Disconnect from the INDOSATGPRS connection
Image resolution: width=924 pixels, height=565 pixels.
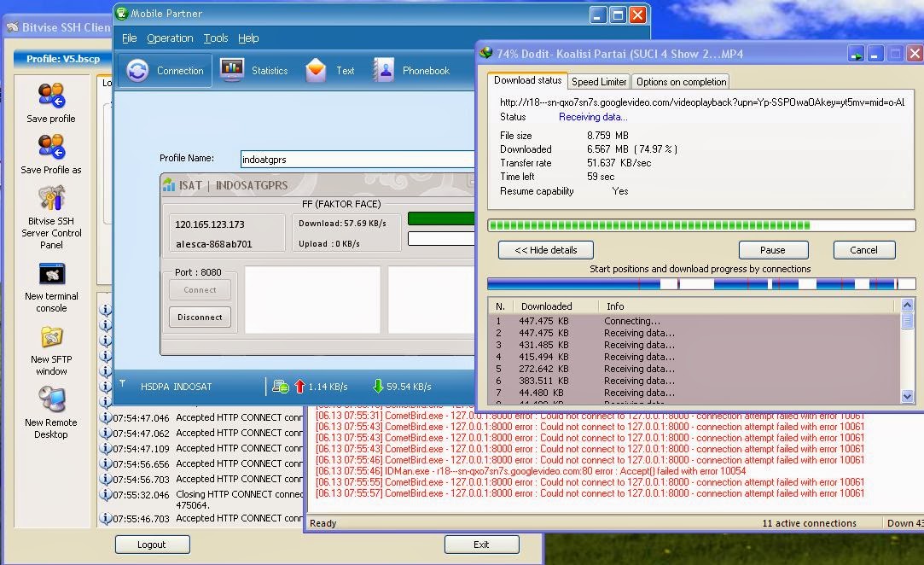200,317
